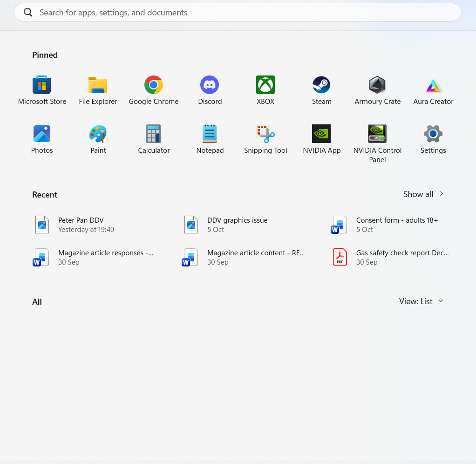Click the Recent section heading
This screenshot has height=464, width=476.
(x=45, y=195)
